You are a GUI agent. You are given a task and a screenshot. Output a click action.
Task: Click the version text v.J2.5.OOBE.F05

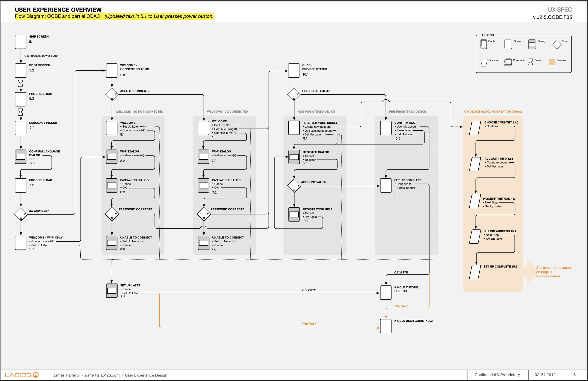click(552, 17)
